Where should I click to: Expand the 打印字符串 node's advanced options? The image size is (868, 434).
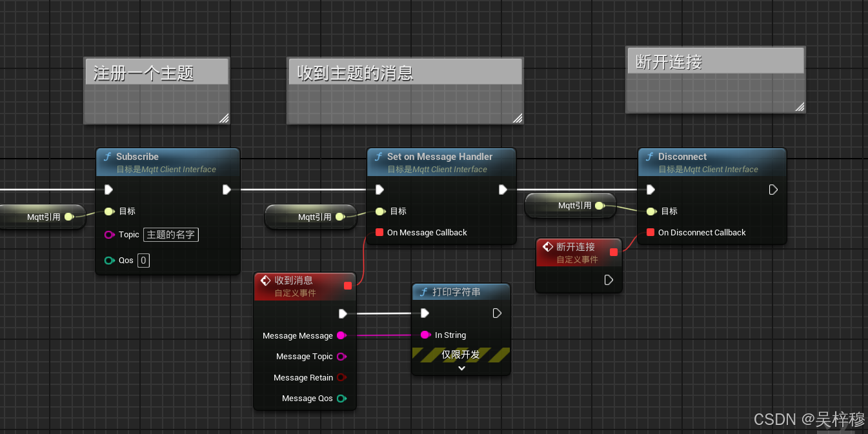(461, 368)
